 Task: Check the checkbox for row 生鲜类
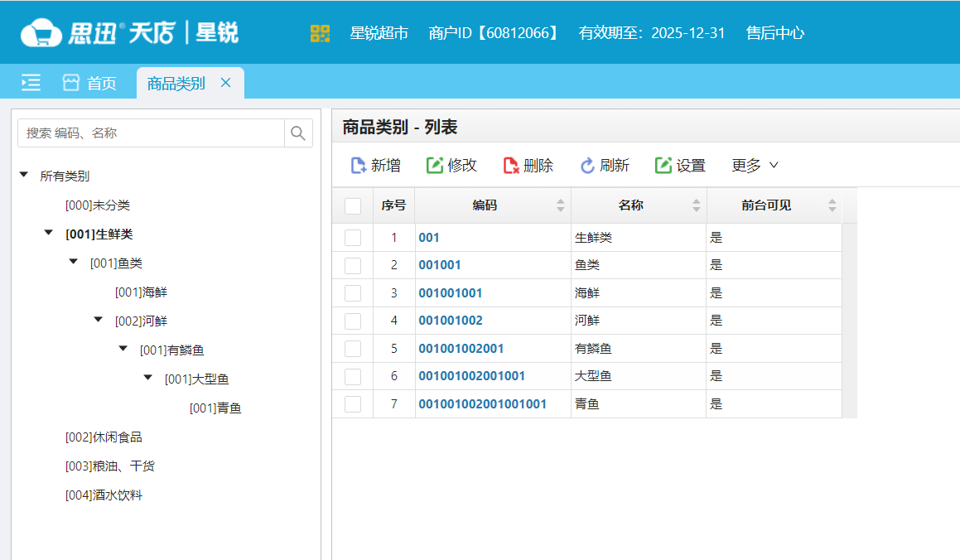tap(353, 237)
